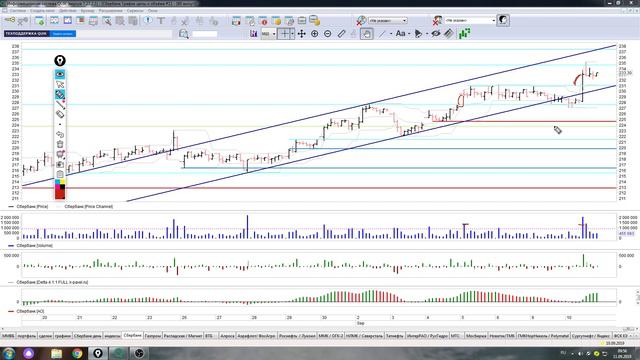This screenshot has height=360, width=640.
Task: Click the eraser tool in chart toolbar
Action: click(x=449, y=34)
